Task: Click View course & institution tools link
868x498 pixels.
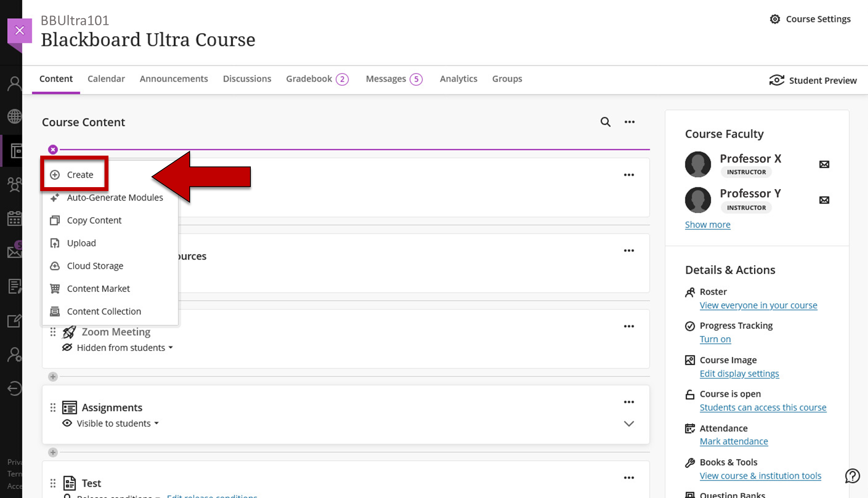Action: click(x=760, y=476)
